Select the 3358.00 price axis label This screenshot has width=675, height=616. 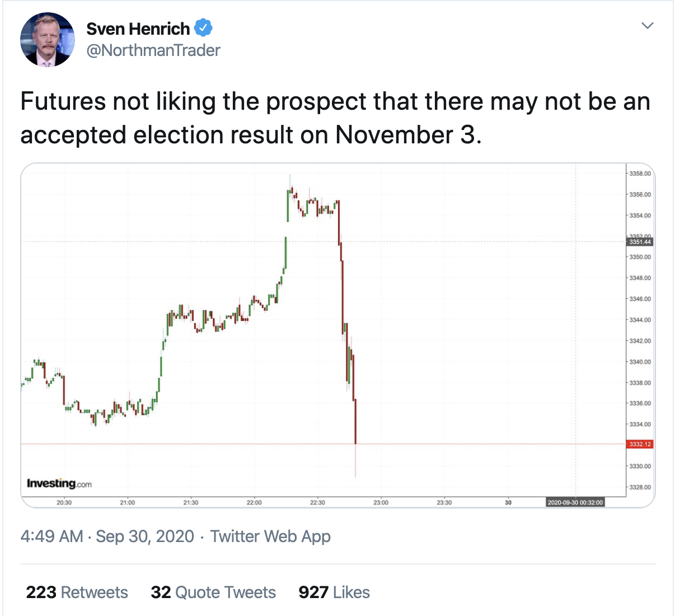[640, 174]
